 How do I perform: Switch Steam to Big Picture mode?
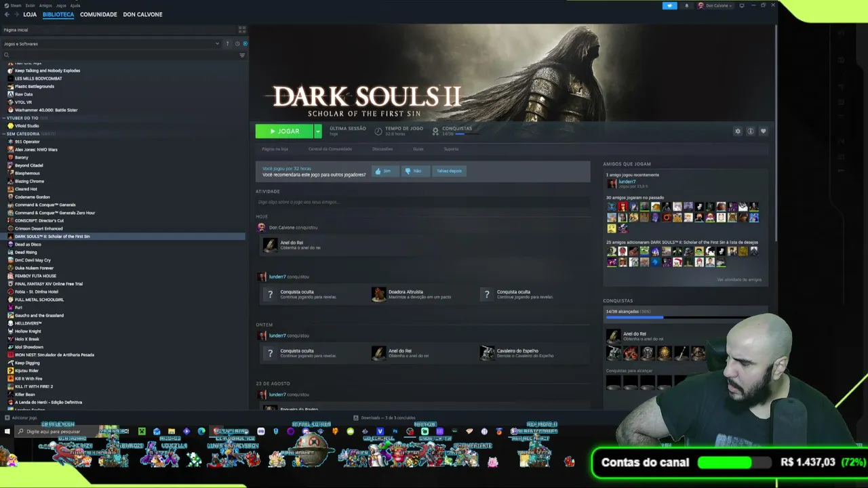[x=742, y=5]
